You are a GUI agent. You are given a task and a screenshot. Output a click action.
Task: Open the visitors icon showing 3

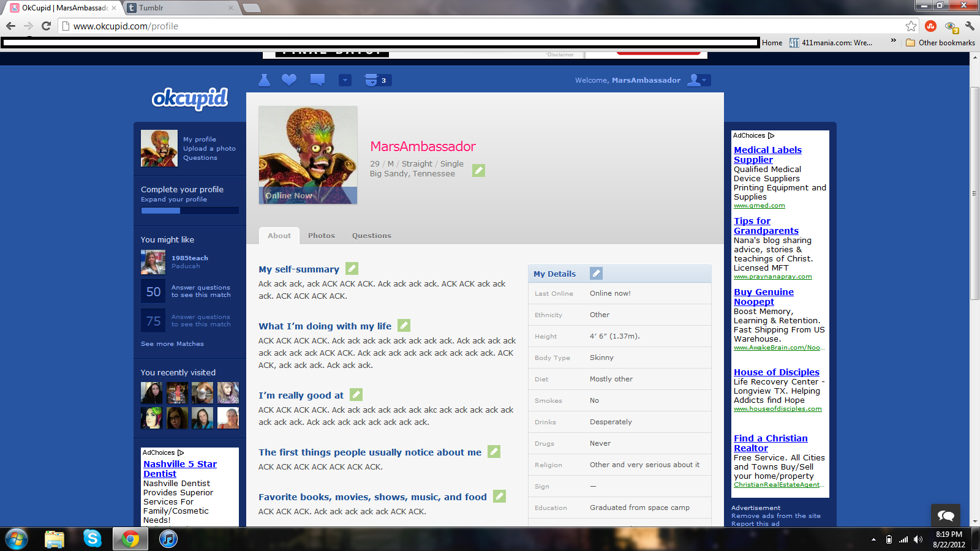point(377,80)
